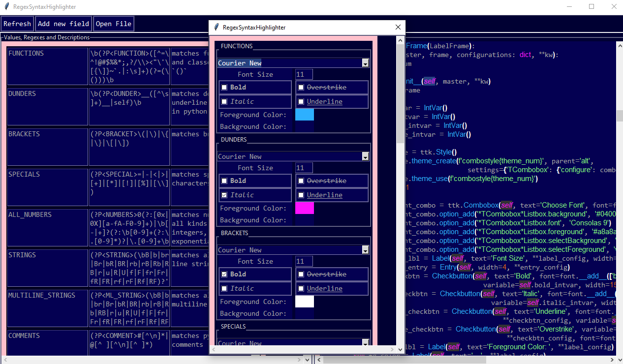This screenshot has height=364, width=623.
Task: Click the FUNCTIONS background color swatch
Action: tap(305, 126)
